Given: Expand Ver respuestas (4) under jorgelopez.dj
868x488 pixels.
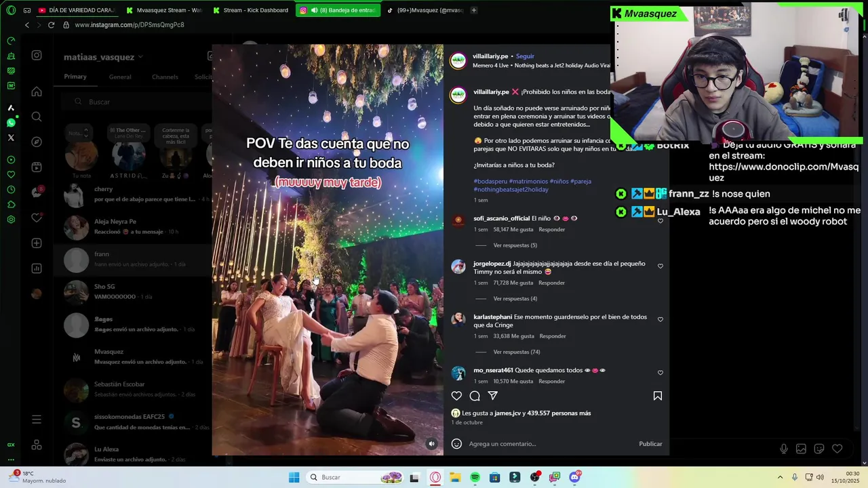Looking at the screenshot, I should pos(515,299).
